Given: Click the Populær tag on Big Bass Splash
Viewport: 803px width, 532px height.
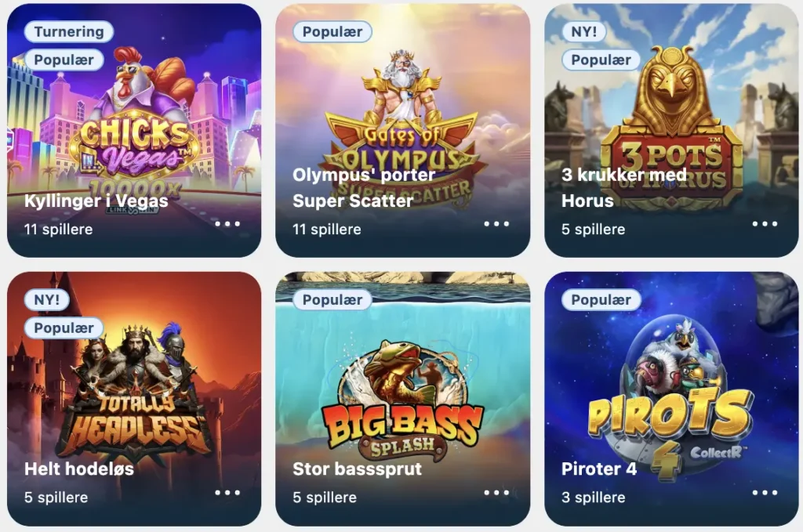Looking at the screenshot, I should pos(332,300).
